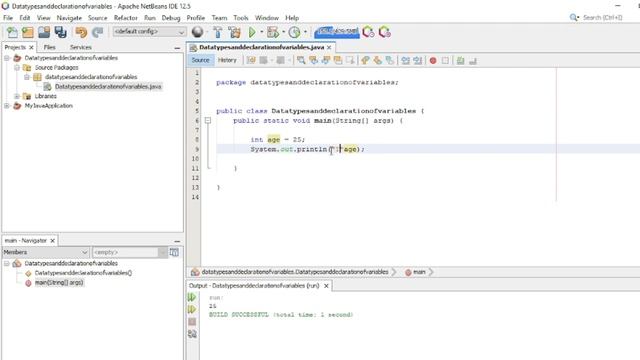Screen dimensions: 640x360
Task: Close the Output panel tab
Action: (x=326, y=286)
